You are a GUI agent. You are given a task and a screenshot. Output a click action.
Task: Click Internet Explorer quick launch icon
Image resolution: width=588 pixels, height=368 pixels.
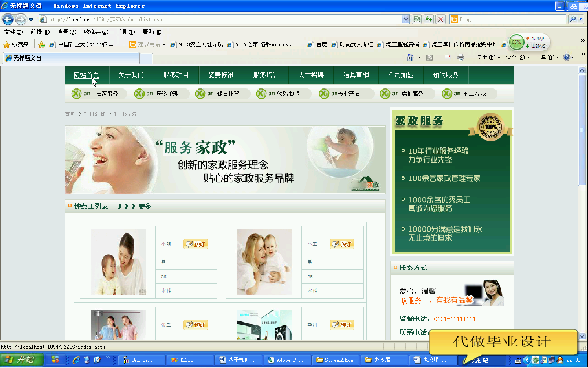[x=76, y=360]
